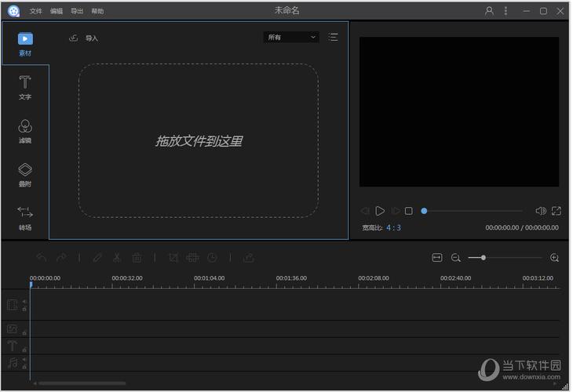
Task: Toggle the preview volume speaker icon
Action: click(x=540, y=211)
